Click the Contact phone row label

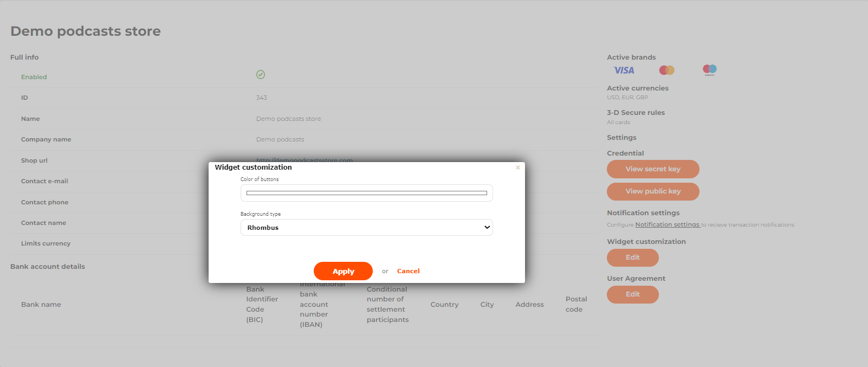click(x=45, y=202)
